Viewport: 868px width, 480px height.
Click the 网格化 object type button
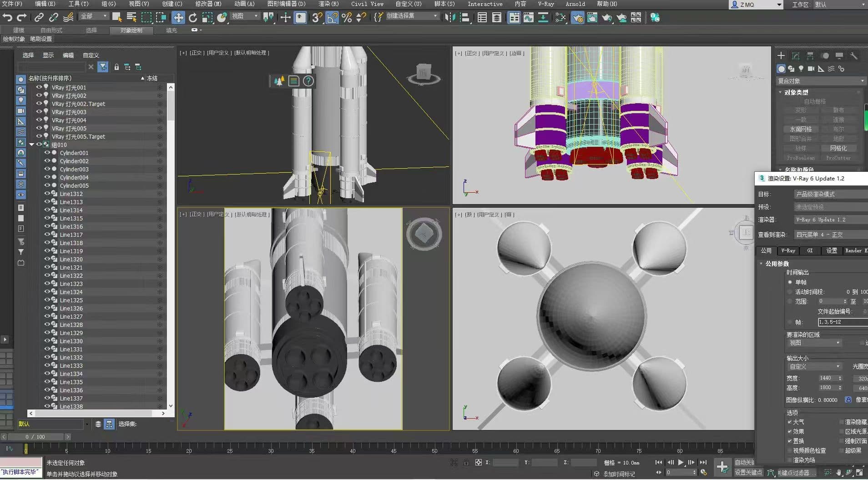(x=838, y=148)
